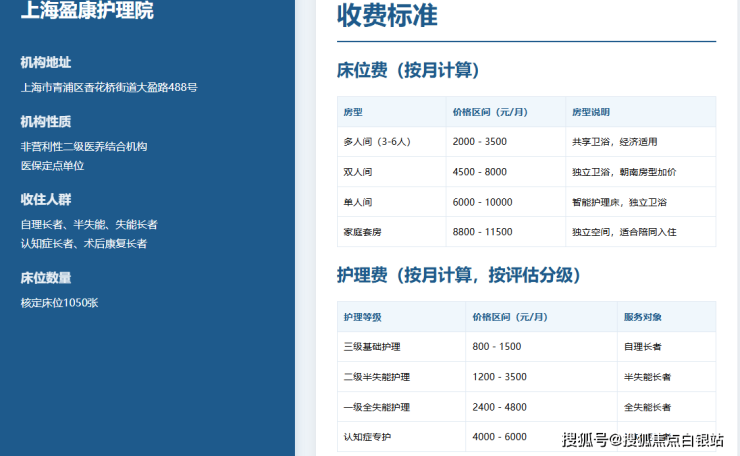
Task: Click price cell 6000 - 10000
Action: tap(482, 202)
